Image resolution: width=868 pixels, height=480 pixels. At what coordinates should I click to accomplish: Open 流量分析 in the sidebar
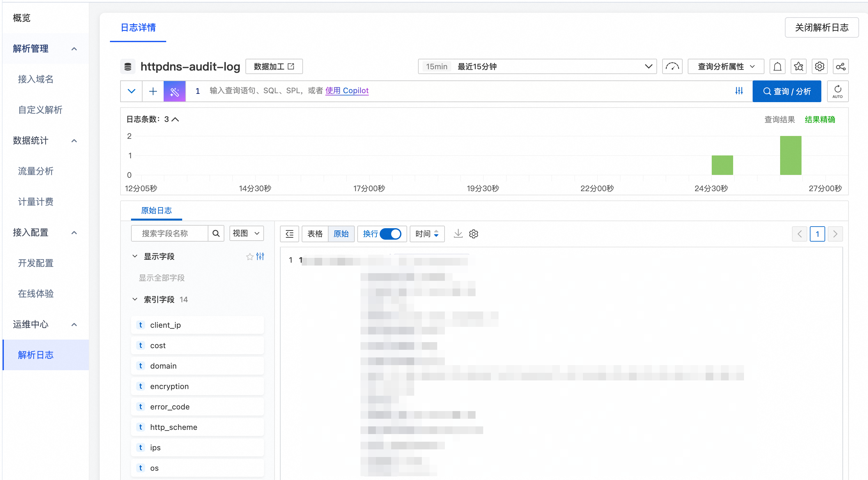tap(36, 171)
